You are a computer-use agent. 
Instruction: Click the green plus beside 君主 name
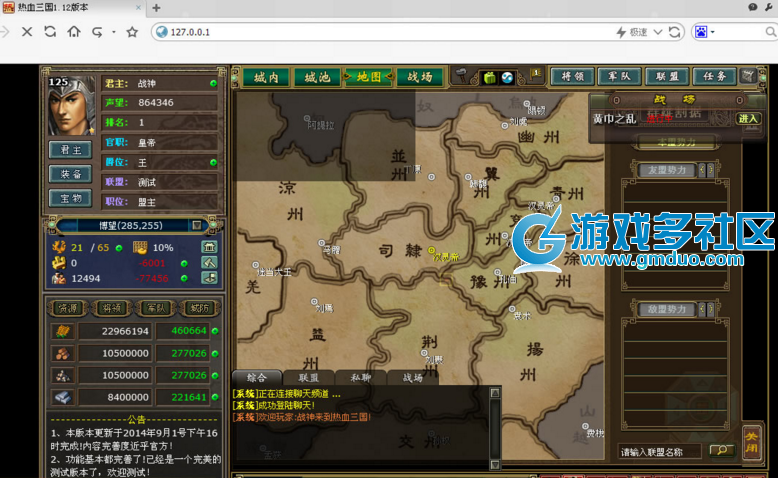pos(213,83)
